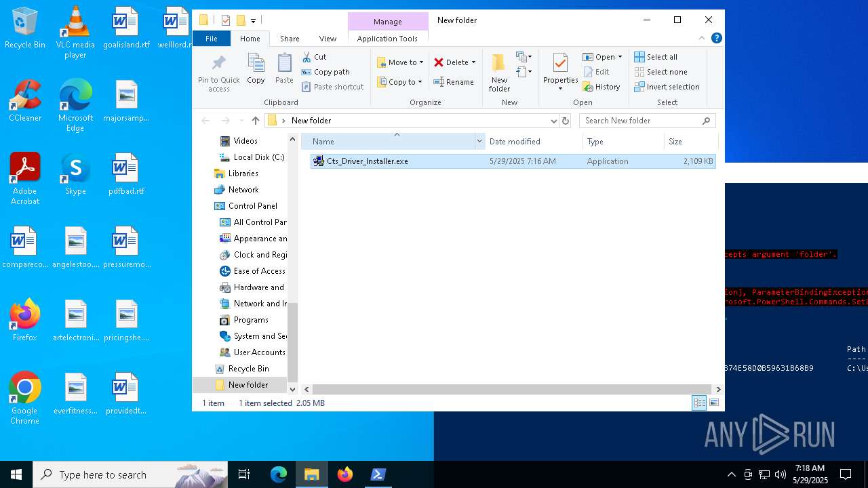
Task: Switch to details view in status bar
Action: (699, 403)
